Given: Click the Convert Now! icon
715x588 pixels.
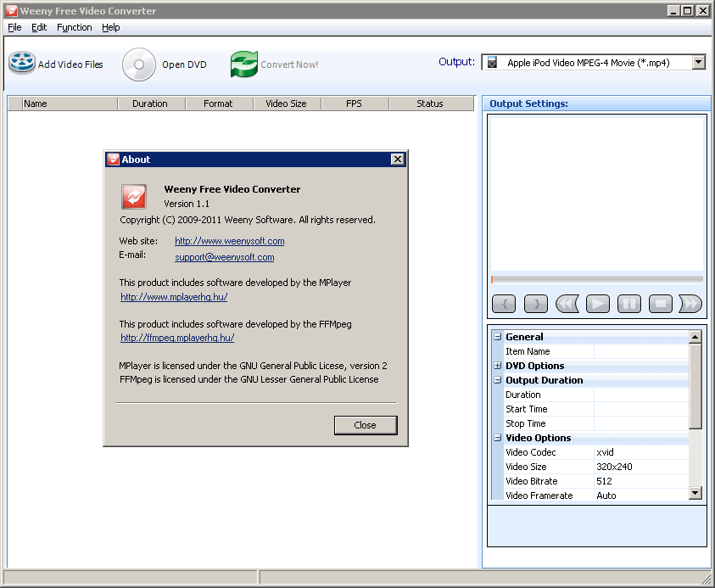Looking at the screenshot, I should (x=246, y=64).
